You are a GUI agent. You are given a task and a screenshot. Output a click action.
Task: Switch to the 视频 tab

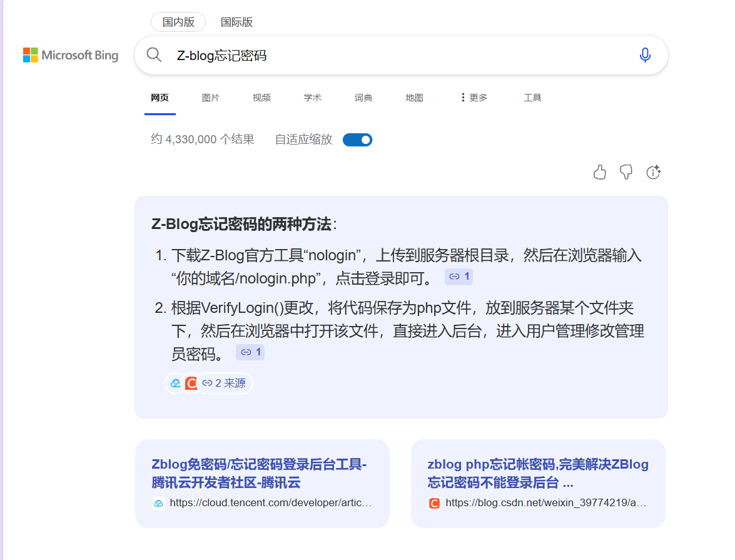261,98
